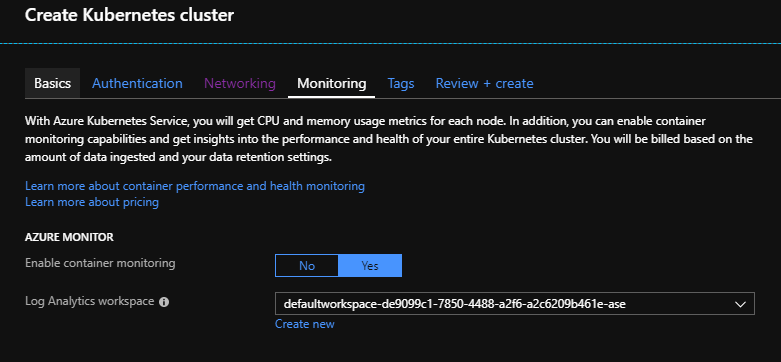Expand the Log Analytics workspace dropdown
The height and width of the screenshot is (362, 781).
pos(515,304)
